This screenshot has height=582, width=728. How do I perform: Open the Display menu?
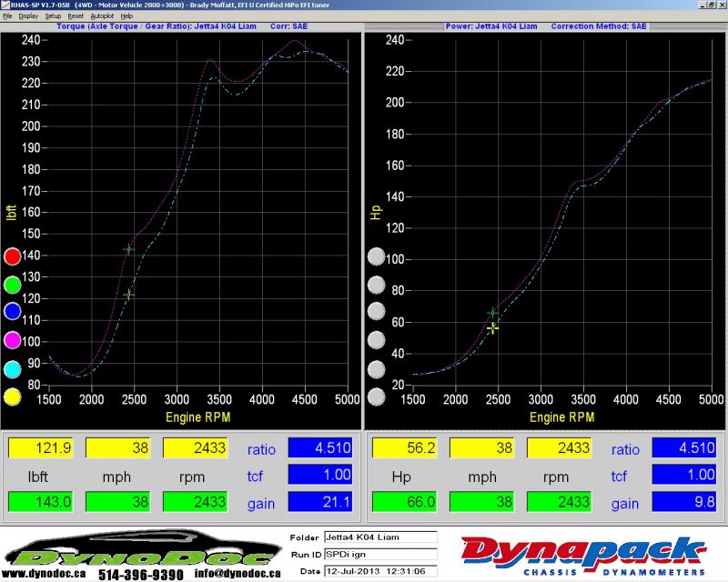pyautogui.click(x=29, y=16)
